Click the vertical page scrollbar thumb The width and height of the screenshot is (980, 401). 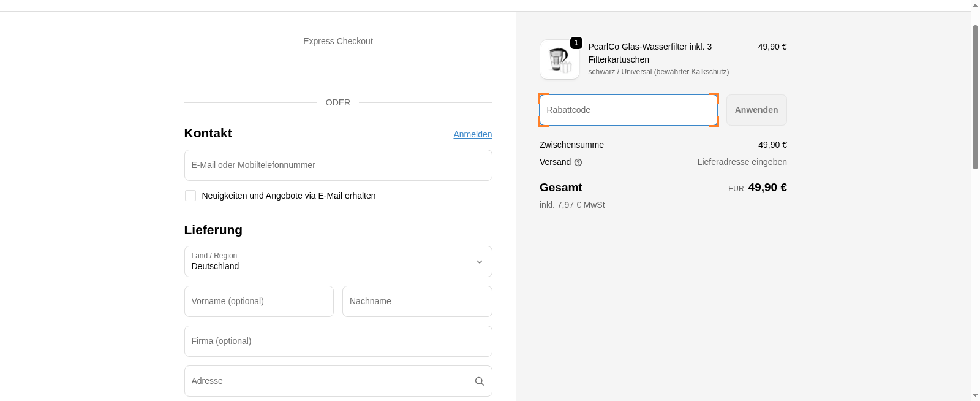tap(975, 96)
